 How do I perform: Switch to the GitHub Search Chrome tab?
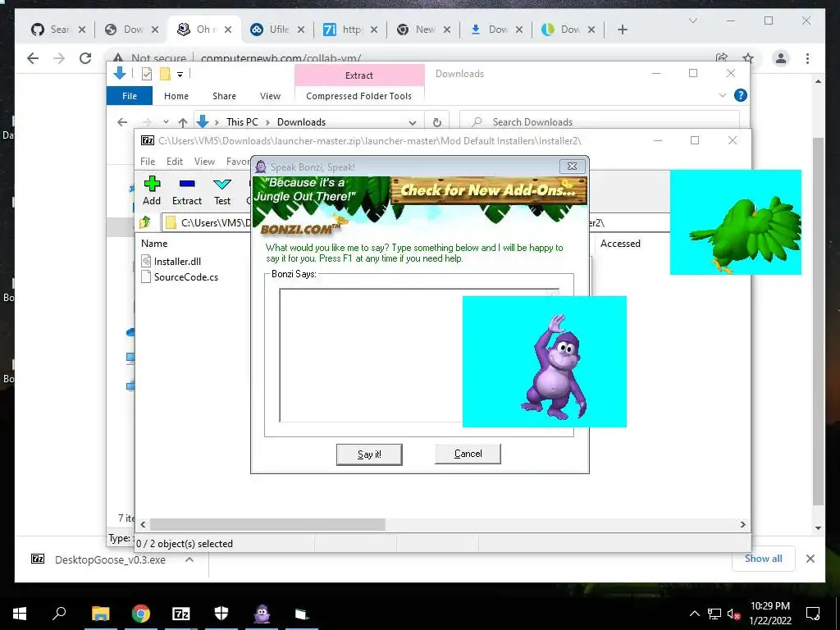(x=58, y=30)
